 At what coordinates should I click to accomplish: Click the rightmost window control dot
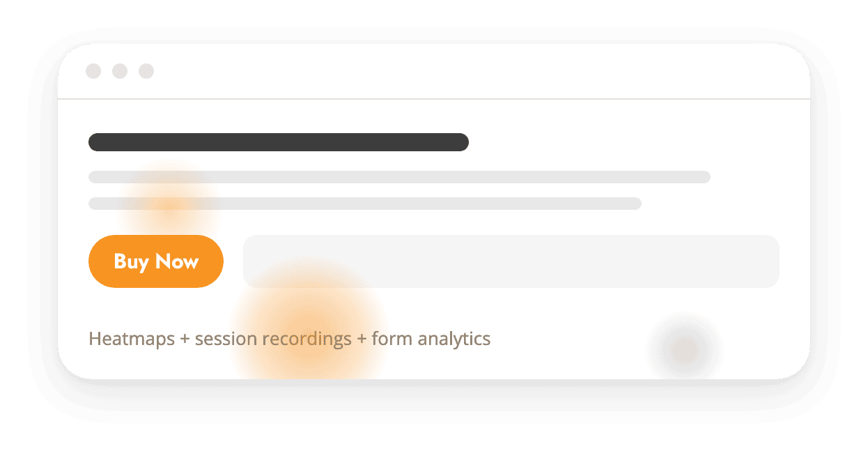coord(146,71)
